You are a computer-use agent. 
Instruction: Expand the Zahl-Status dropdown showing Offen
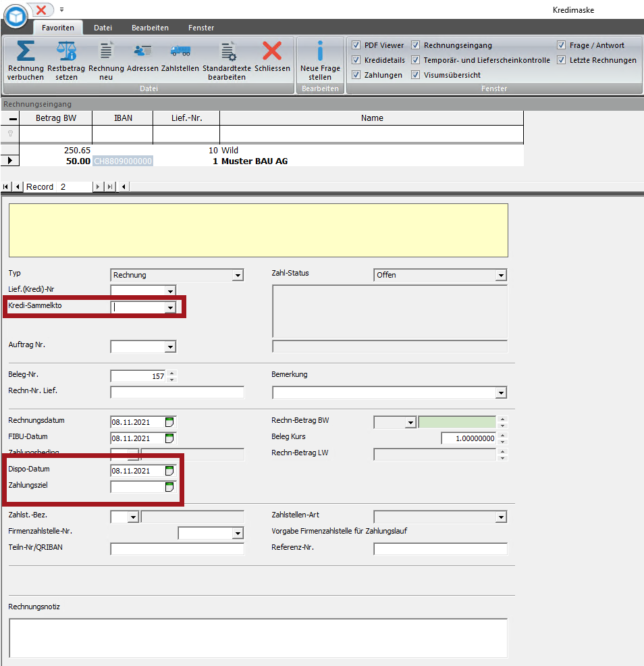pos(501,275)
